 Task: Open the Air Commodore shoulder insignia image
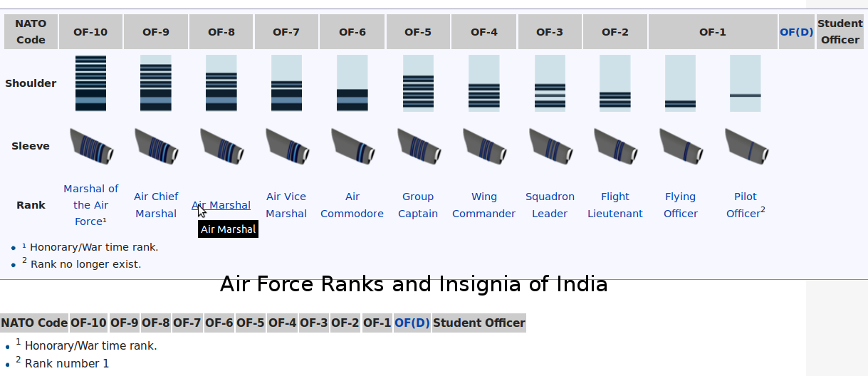click(x=352, y=83)
